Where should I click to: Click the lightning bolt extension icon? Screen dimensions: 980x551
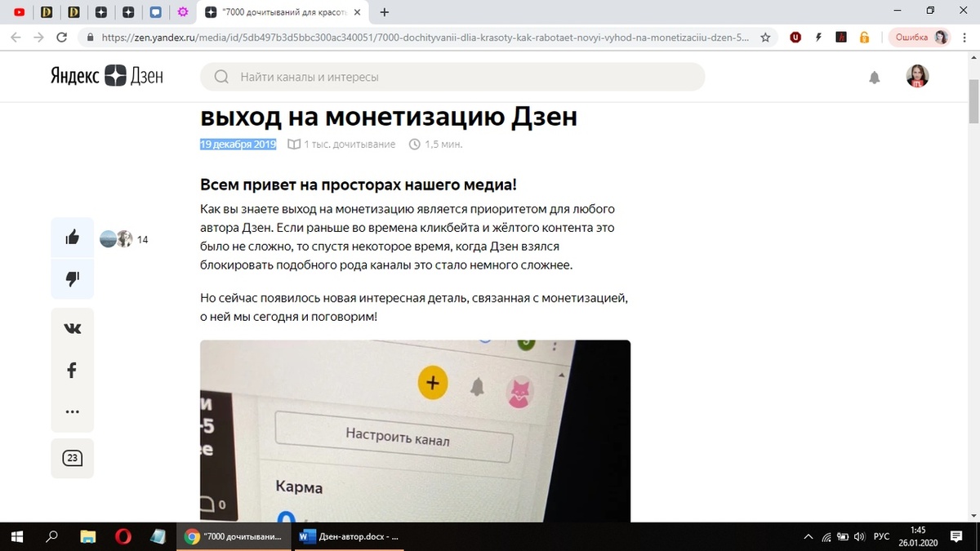818,37
